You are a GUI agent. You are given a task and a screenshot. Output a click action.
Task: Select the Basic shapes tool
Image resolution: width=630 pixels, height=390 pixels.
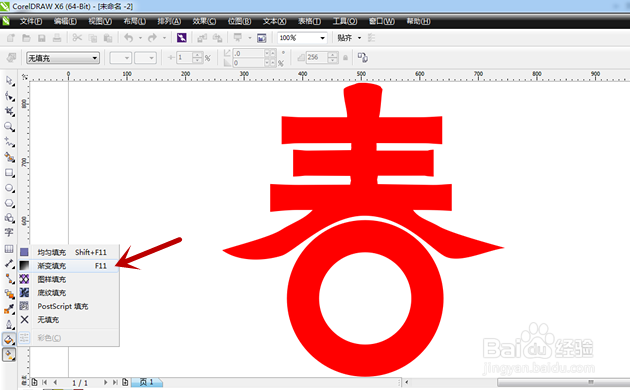tap(9, 218)
